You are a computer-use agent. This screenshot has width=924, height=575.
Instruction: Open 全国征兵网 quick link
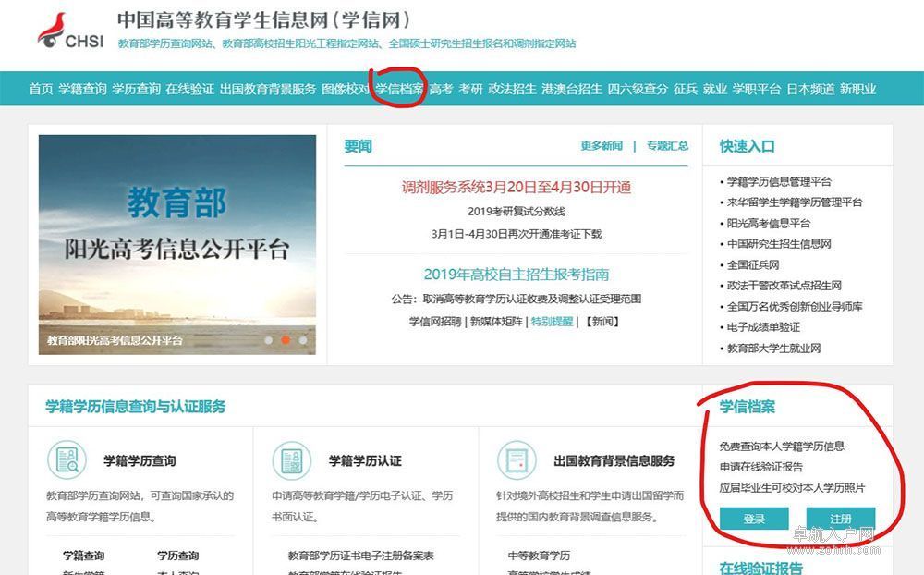click(753, 264)
